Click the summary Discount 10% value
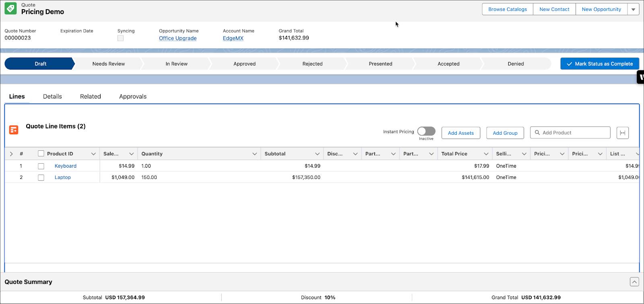Screen dimensions: 644x304 tap(330, 298)
